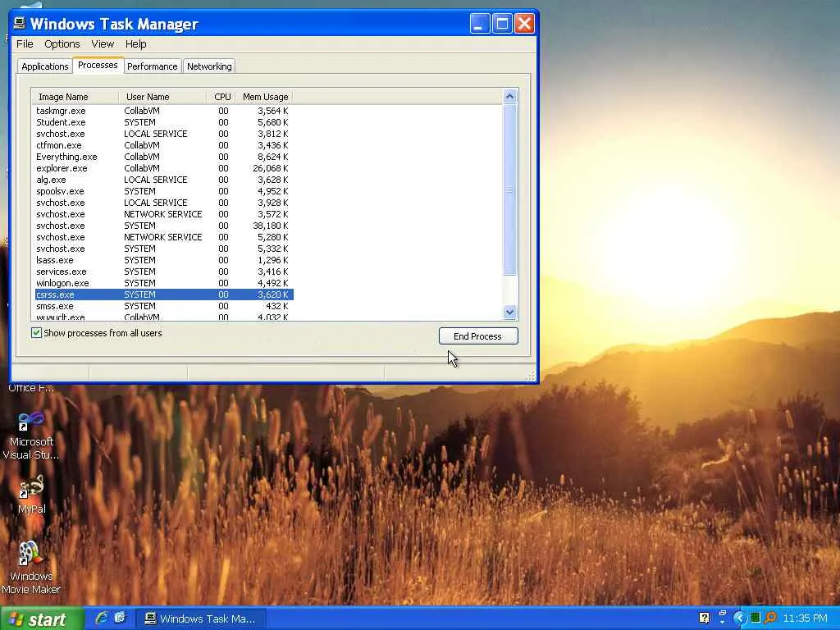
Task: Click the Windows Task Manager taskbar button
Action: (x=200, y=619)
